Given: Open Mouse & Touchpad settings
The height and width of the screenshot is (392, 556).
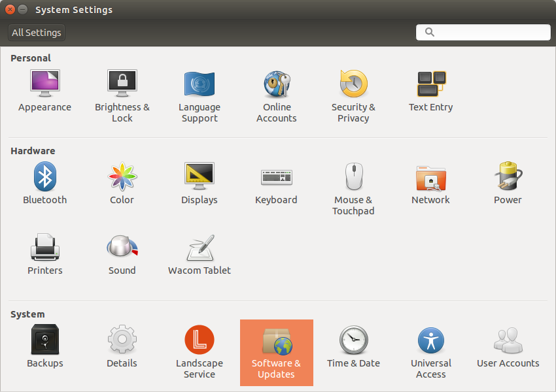Looking at the screenshot, I should (x=353, y=189).
